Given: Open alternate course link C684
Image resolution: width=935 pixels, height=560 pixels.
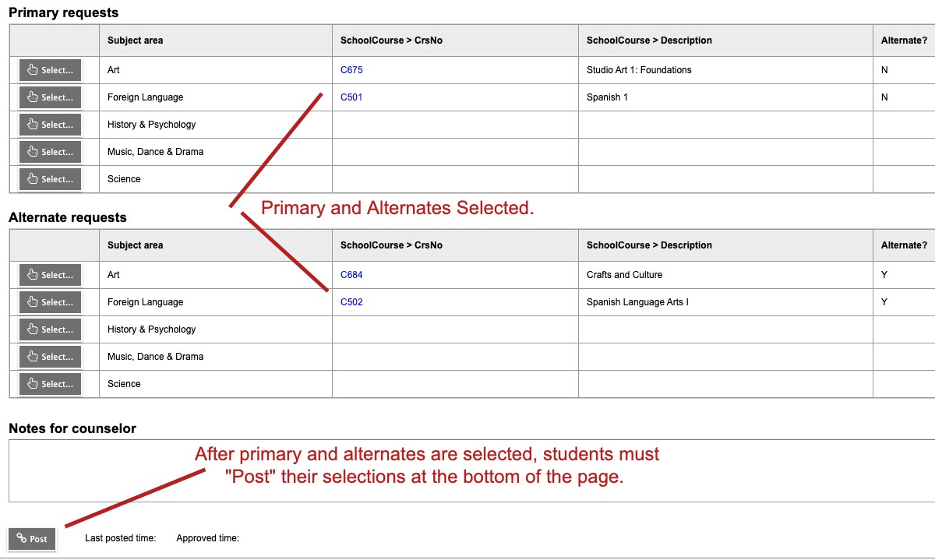Looking at the screenshot, I should pyautogui.click(x=351, y=275).
